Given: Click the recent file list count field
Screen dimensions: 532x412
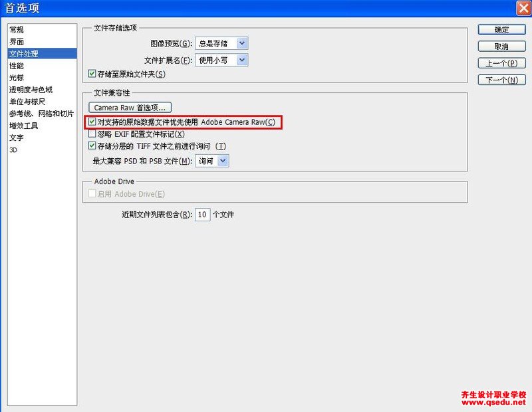Looking at the screenshot, I should 202,215.
